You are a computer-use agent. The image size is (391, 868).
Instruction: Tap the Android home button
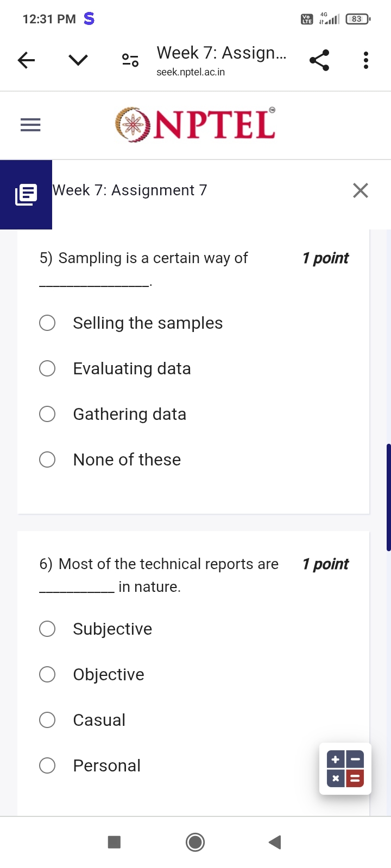(195, 843)
